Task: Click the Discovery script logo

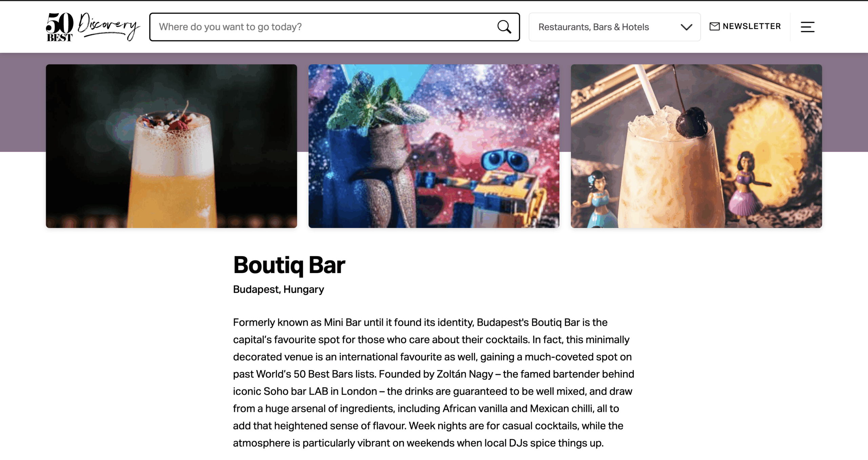Action: (x=108, y=26)
